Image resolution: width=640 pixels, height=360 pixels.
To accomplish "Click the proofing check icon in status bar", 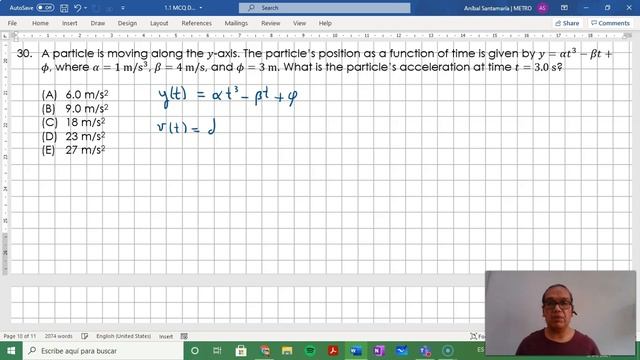I will click(84, 336).
